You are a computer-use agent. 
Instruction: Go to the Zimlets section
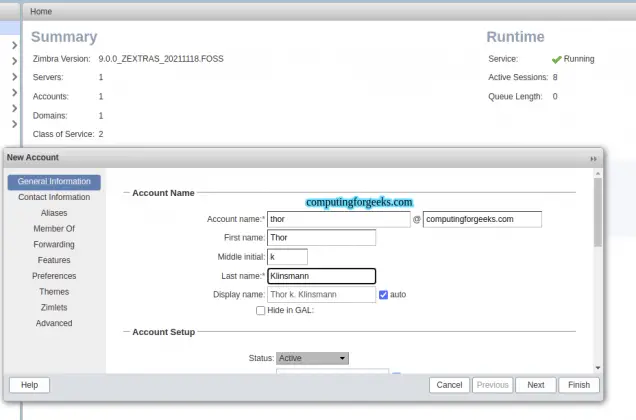pyautogui.click(x=54, y=308)
